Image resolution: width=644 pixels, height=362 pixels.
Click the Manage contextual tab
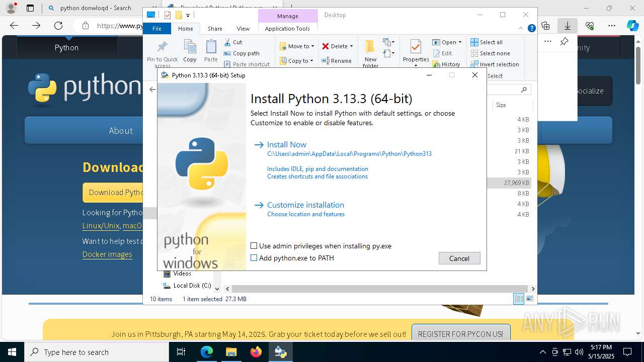pos(287,16)
